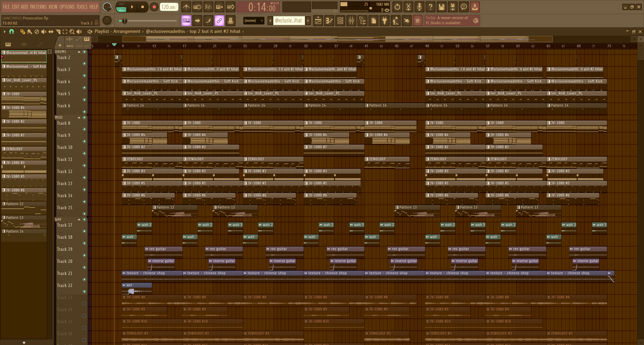Open the Playlist view icon
Screen dimensions: 644x345
click(x=318, y=21)
